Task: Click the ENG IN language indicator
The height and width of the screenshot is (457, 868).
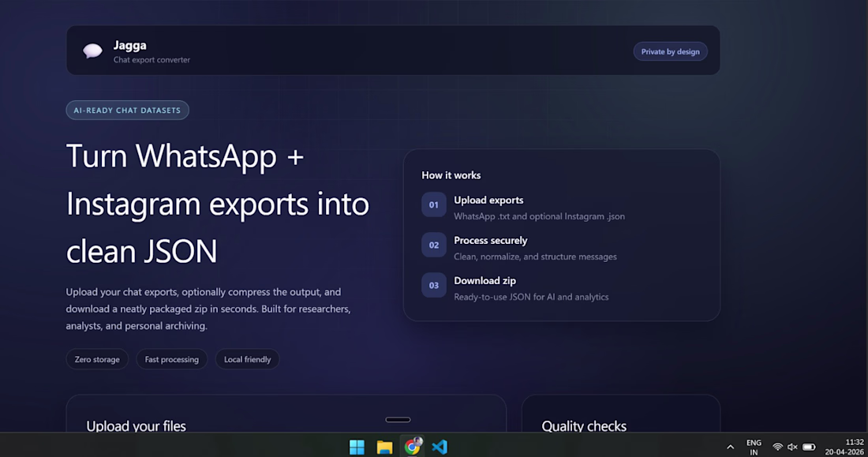Action: point(754,447)
